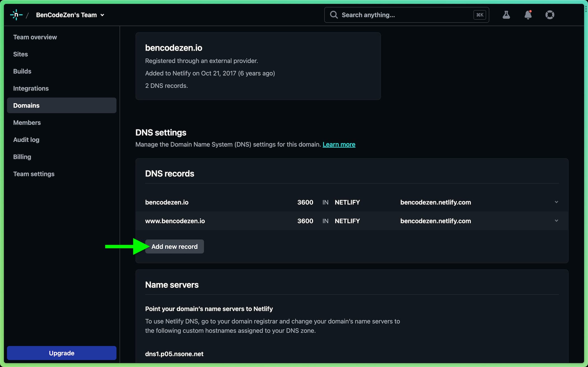This screenshot has width=588, height=367.
Task: Click the ⌘K shortcut badge
Action: pos(480,15)
